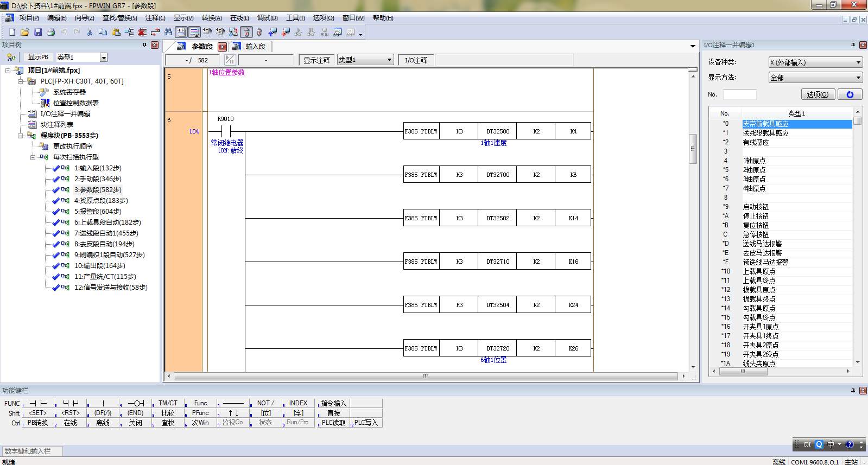Click the 数字键和输入栏 input bar

point(33,451)
